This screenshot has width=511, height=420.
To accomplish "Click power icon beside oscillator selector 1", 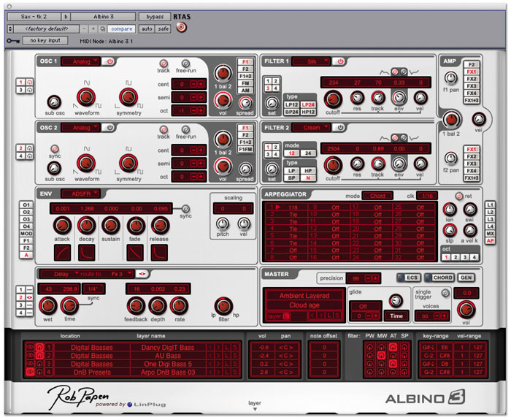I will tap(29, 82).
